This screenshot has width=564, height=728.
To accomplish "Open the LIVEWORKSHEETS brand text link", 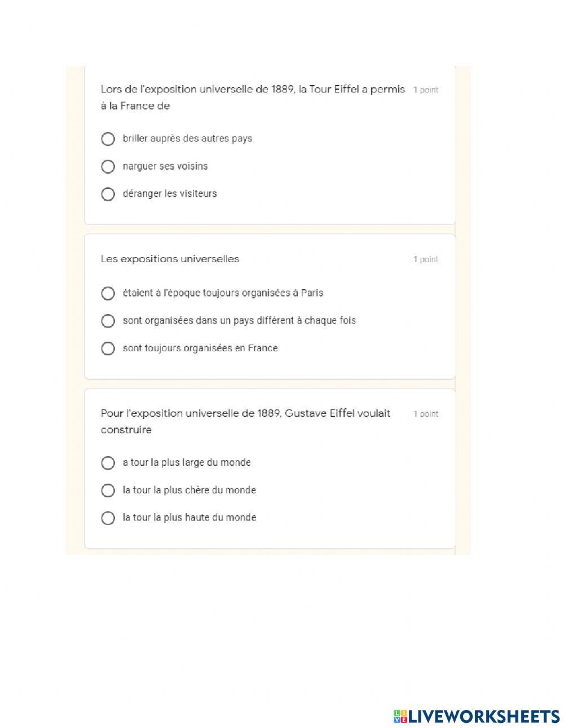I will (484, 716).
